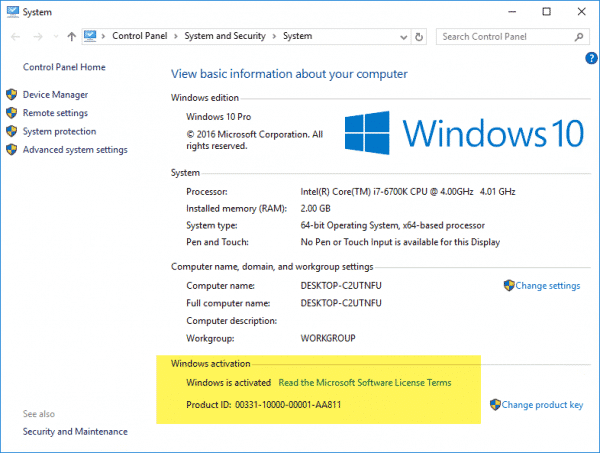
Task: Expand the chevron after System and Security
Action: 274,36
